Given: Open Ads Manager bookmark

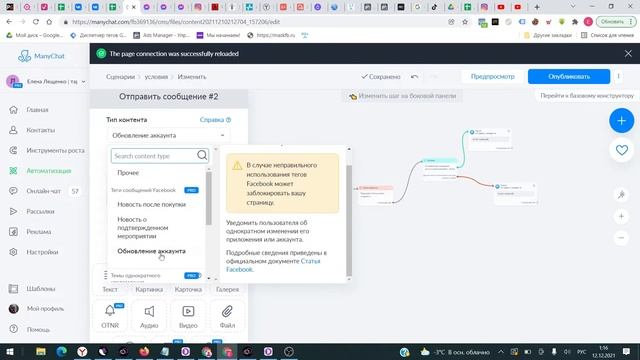Looking at the screenshot, I should [162, 35].
